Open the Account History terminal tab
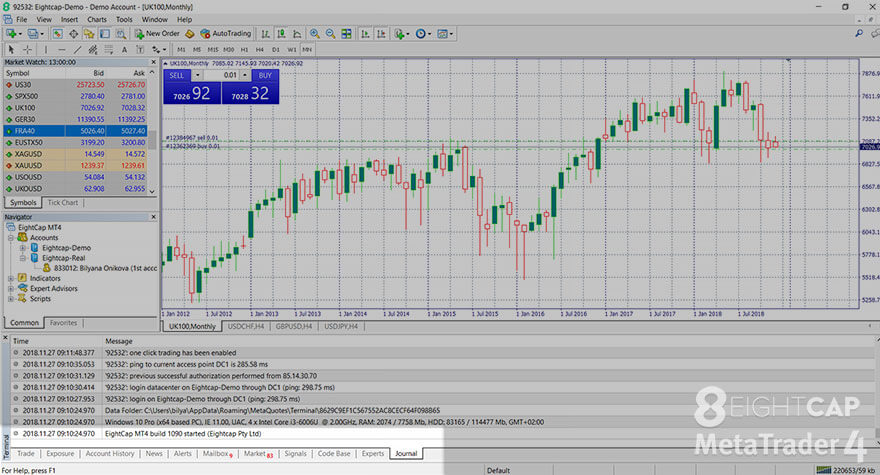Image resolution: width=880 pixels, height=475 pixels. click(x=110, y=454)
